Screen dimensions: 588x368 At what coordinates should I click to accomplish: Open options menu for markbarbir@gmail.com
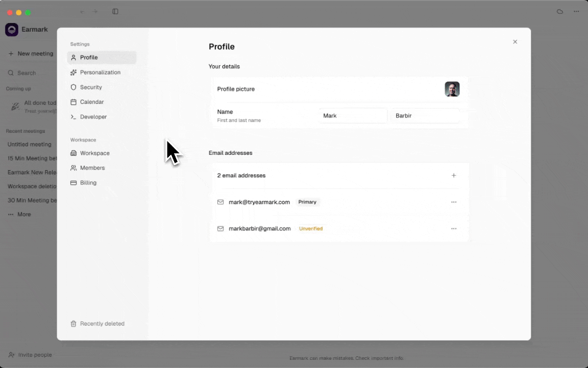454,228
